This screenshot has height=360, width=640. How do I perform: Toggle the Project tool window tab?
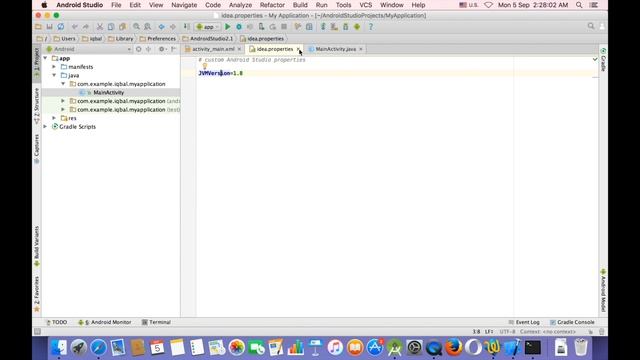click(x=37, y=63)
